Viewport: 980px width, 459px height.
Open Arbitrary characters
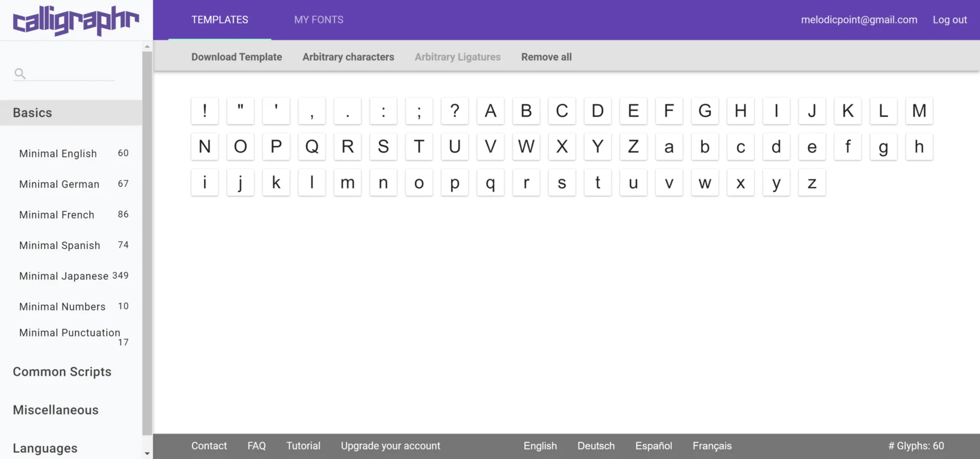[x=348, y=57]
